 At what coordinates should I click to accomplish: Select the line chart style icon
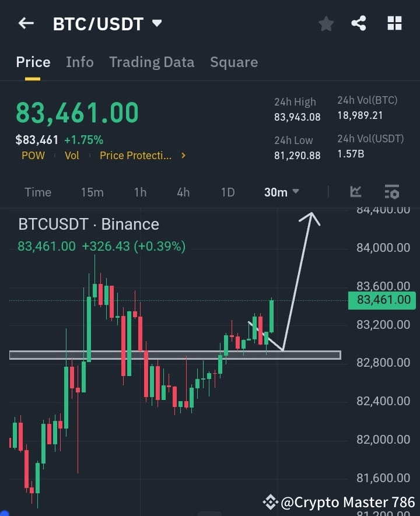pyautogui.click(x=356, y=192)
